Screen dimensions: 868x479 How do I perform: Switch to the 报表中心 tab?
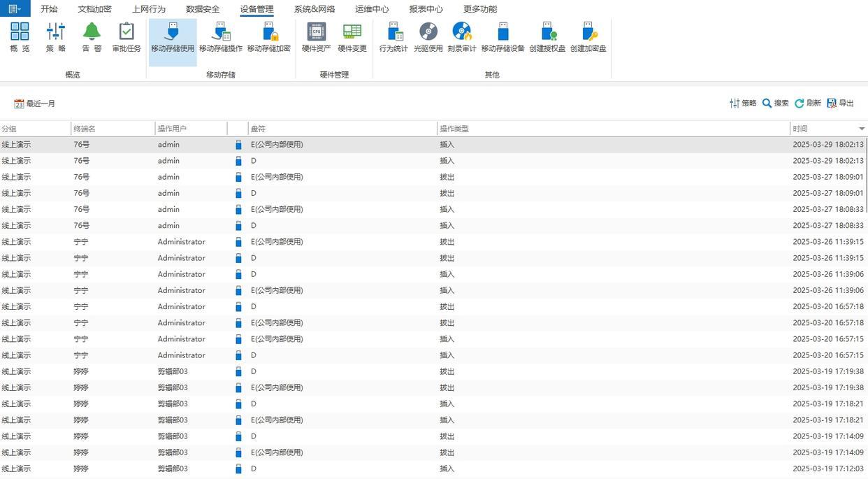[426, 9]
